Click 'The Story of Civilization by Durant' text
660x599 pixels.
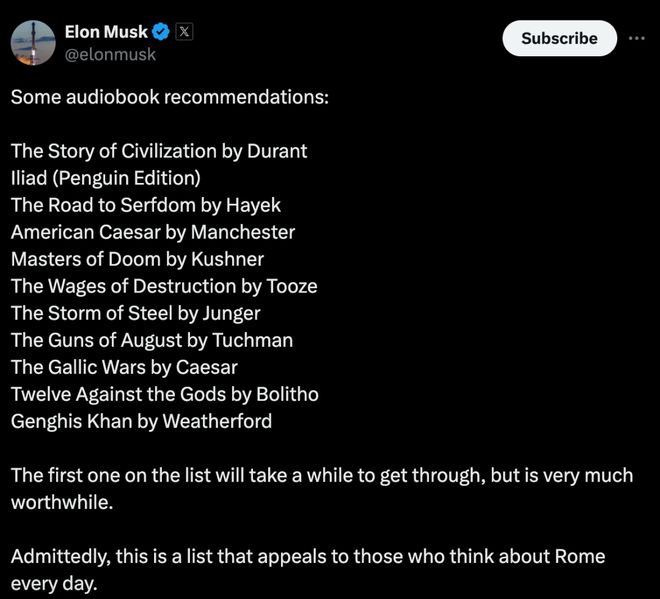[159, 152]
